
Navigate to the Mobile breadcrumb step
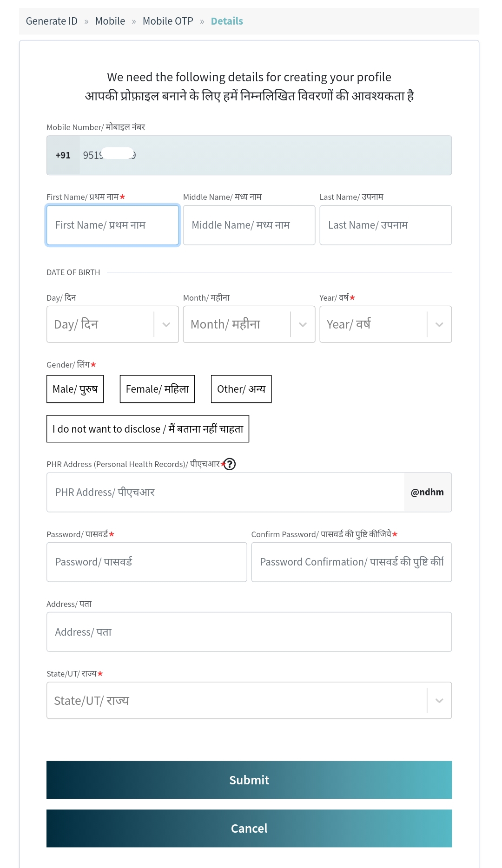coord(110,21)
